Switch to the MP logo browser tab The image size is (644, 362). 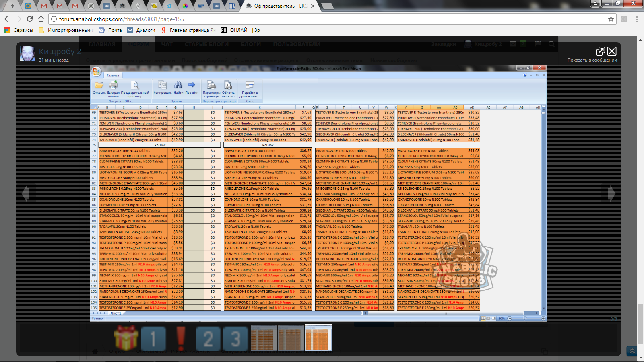[201, 6]
